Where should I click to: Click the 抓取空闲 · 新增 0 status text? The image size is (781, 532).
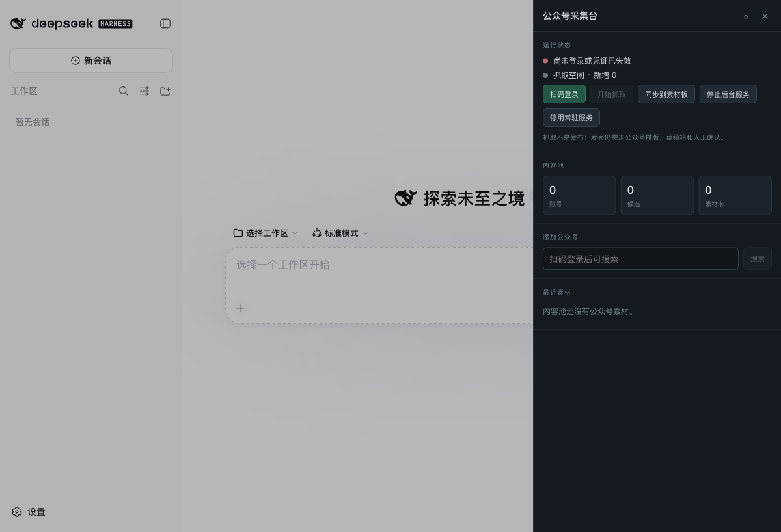pos(584,75)
